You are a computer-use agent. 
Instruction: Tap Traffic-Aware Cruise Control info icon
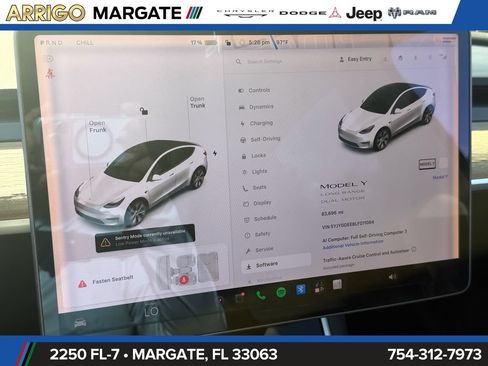[414, 249]
